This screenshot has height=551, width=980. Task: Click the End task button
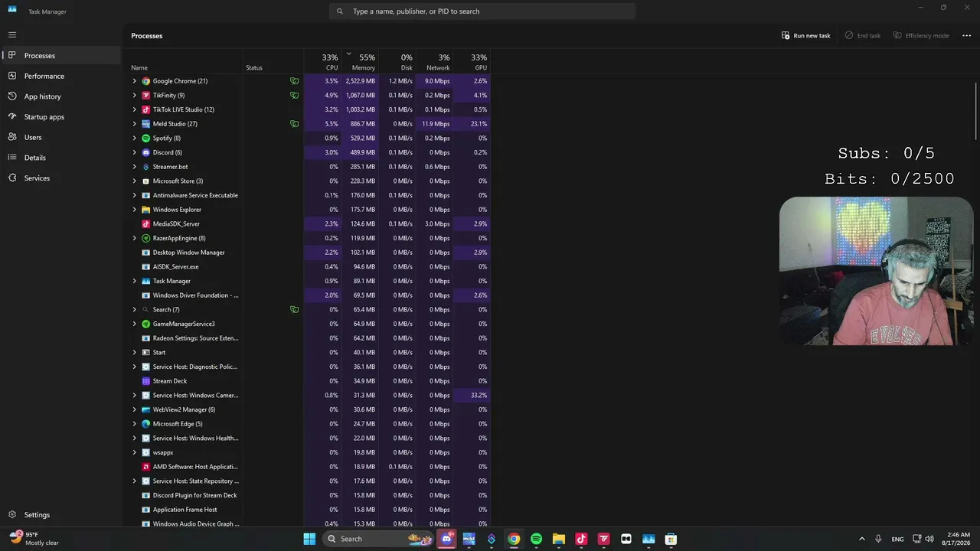tap(863, 36)
